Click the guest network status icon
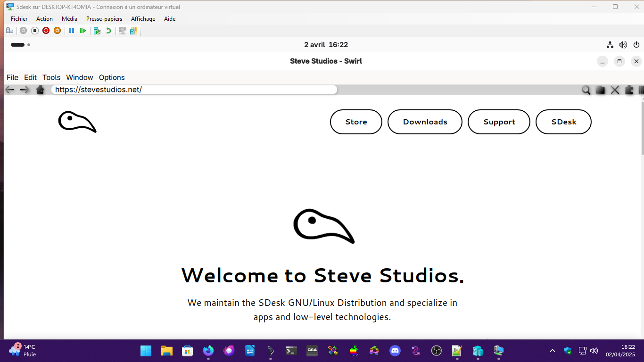644x362 pixels. [610, 45]
